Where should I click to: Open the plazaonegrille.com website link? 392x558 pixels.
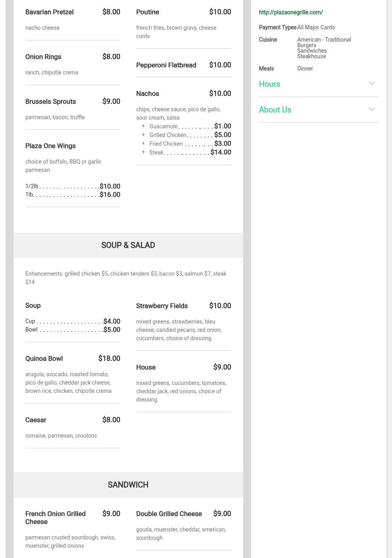[291, 12]
